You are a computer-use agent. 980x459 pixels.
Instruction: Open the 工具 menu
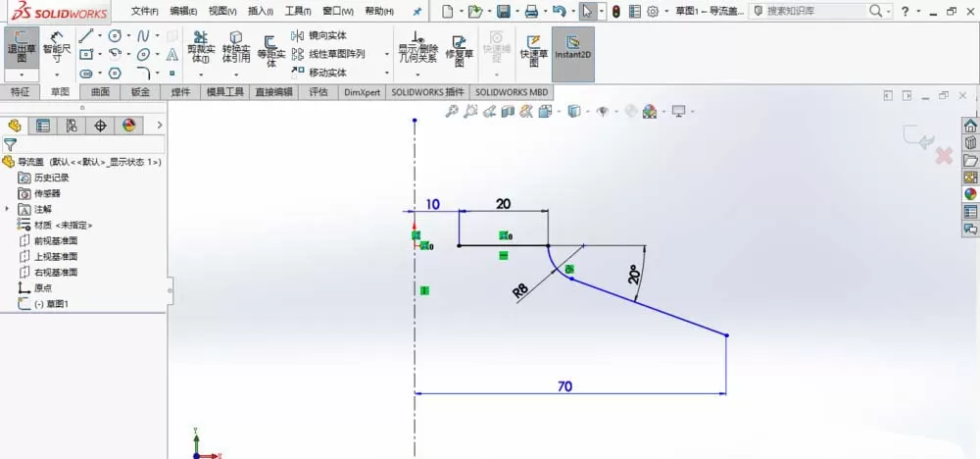coord(298,11)
